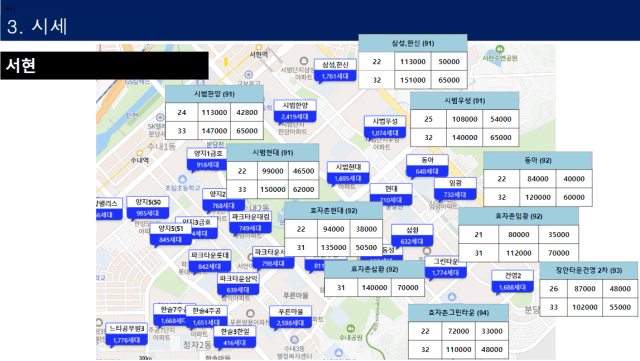Screen dimensions: 640x361
Task: Select the 장안타운건영 2차 (93) header
Action: [x=589, y=270]
